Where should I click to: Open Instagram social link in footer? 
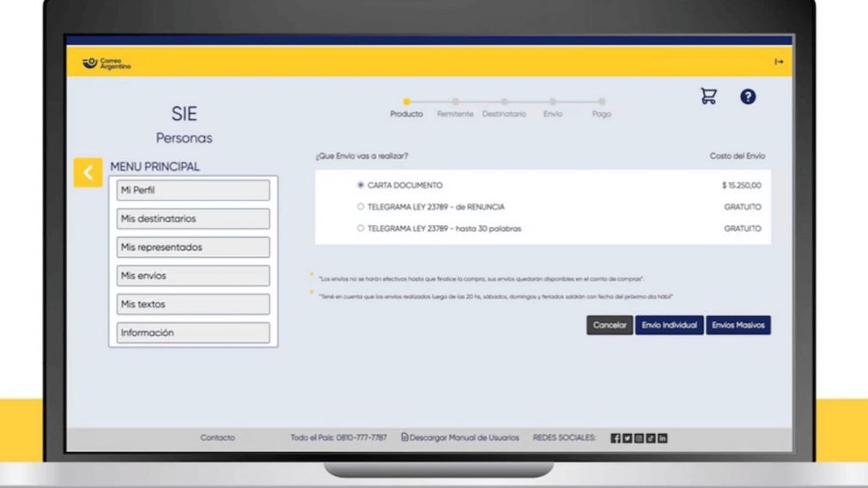point(639,438)
